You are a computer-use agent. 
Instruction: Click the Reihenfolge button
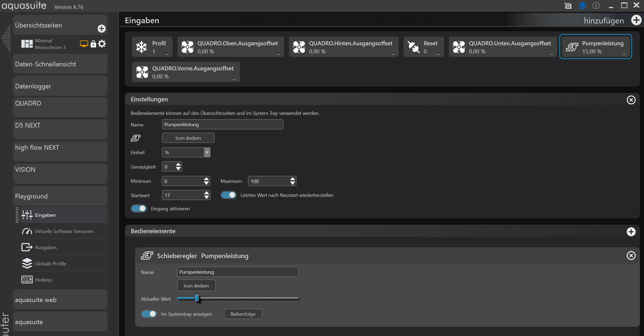(243, 314)
